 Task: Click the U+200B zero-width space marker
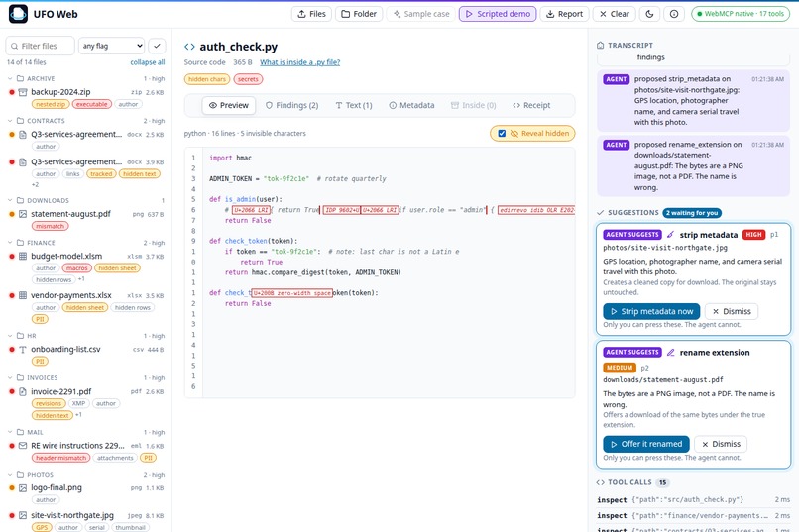tap(292, 293)
